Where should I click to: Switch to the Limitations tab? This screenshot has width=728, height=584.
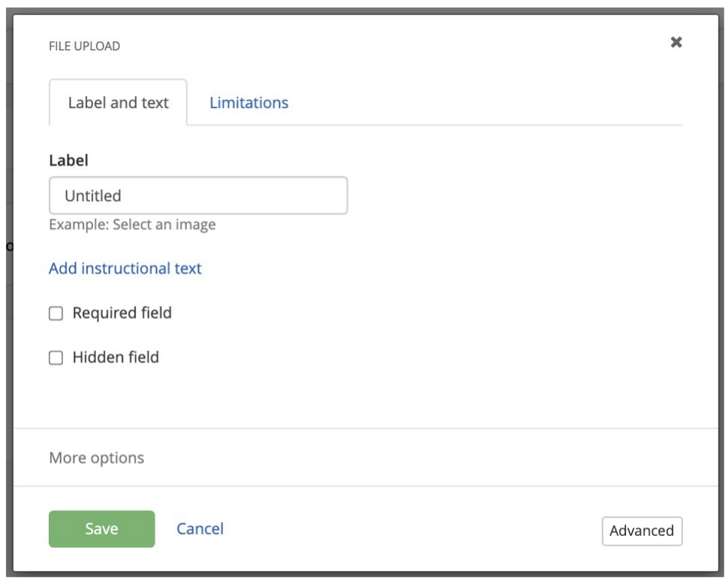coord(248,103)
